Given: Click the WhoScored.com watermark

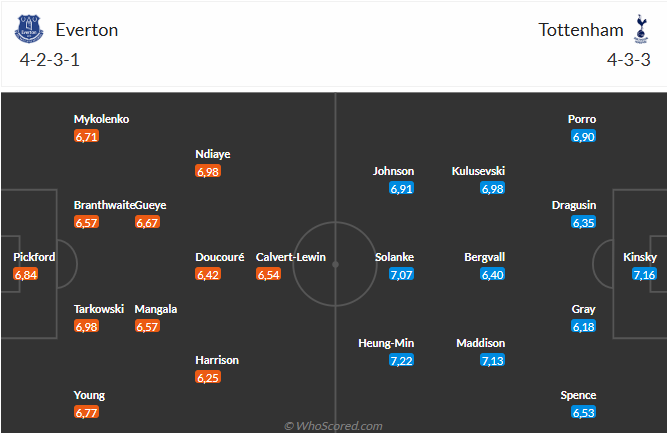Looking at the screenshot, I should tap(334, 426).
